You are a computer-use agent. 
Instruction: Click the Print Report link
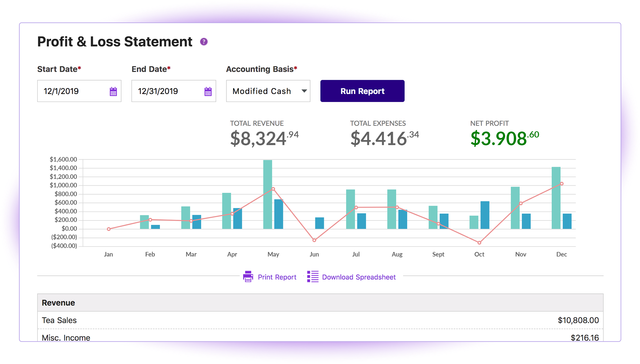[277, 277]
